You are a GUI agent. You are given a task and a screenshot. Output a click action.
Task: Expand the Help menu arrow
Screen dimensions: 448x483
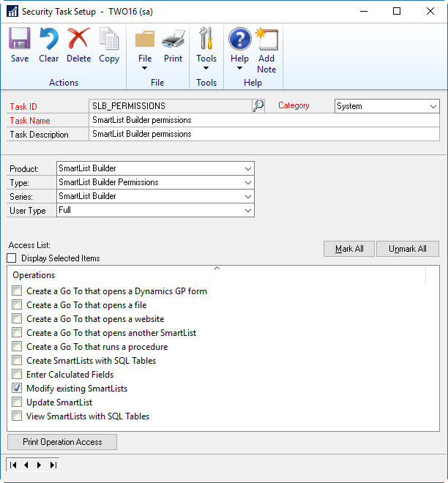click(239, 68)
